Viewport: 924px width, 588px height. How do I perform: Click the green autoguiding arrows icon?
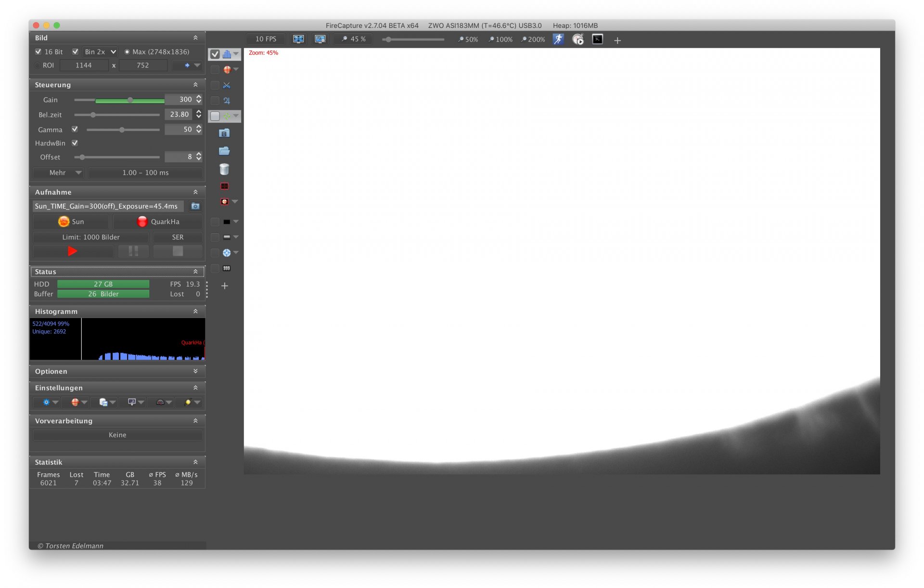coord(227,116)
